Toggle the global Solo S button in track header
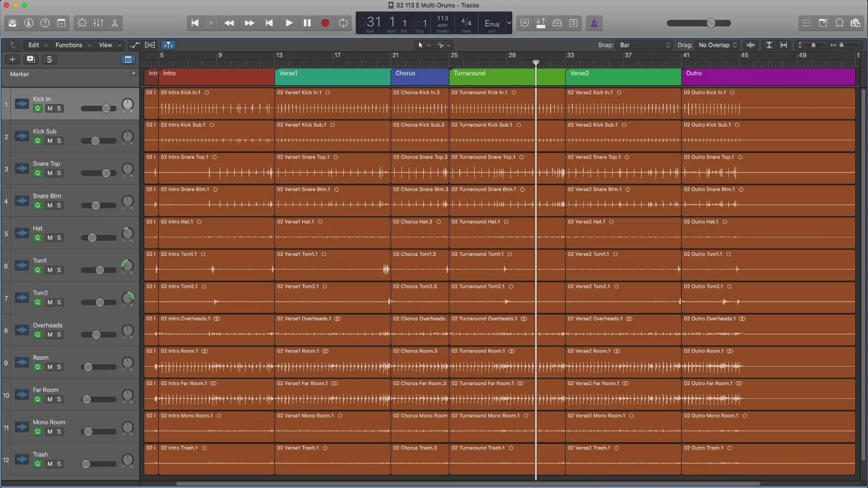 tap(49, 60)
